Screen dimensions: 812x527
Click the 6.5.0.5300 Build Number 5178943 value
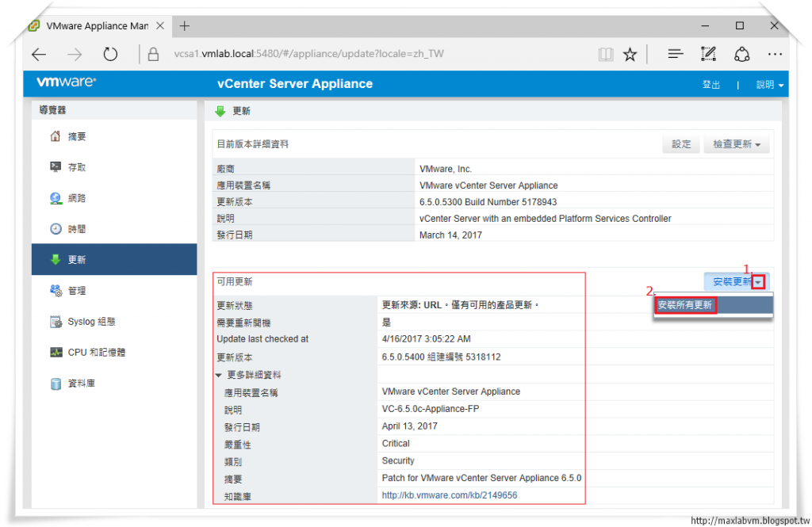488,202
